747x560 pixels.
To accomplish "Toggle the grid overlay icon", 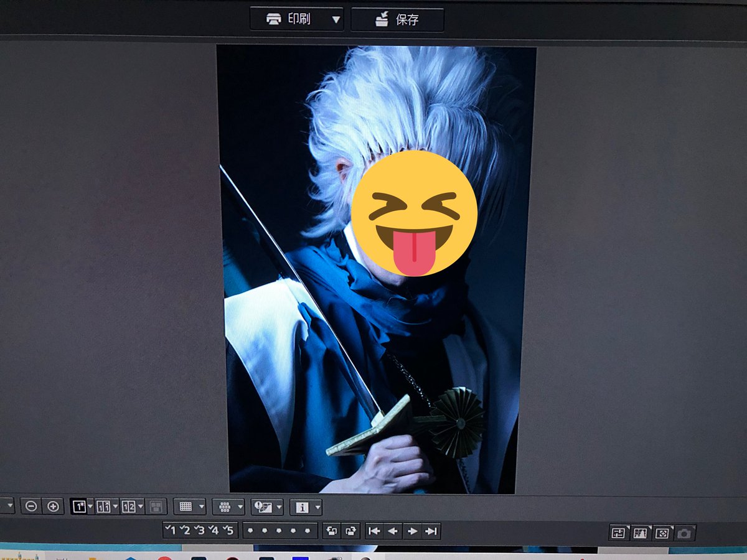I will pos(186,506).
